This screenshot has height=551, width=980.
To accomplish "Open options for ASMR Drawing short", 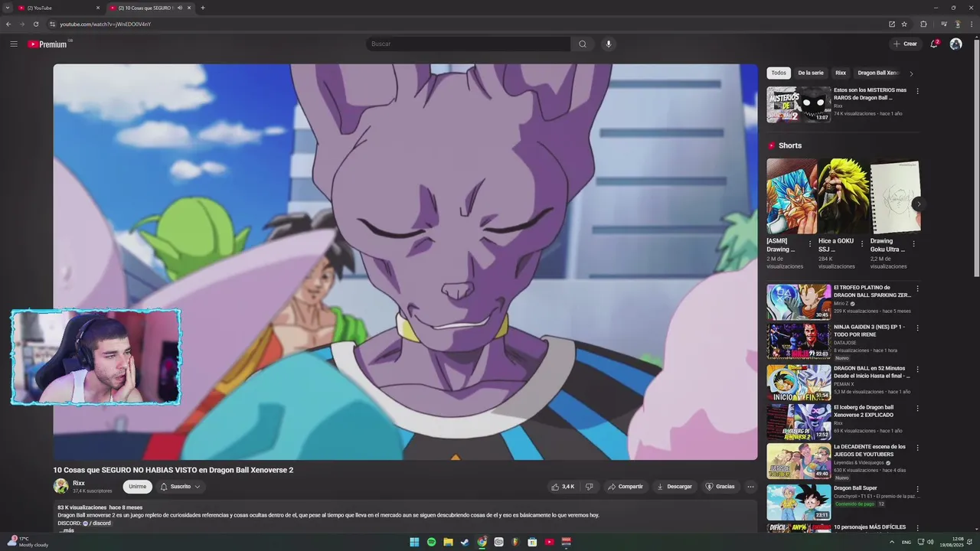I will (x=810, y=244).
